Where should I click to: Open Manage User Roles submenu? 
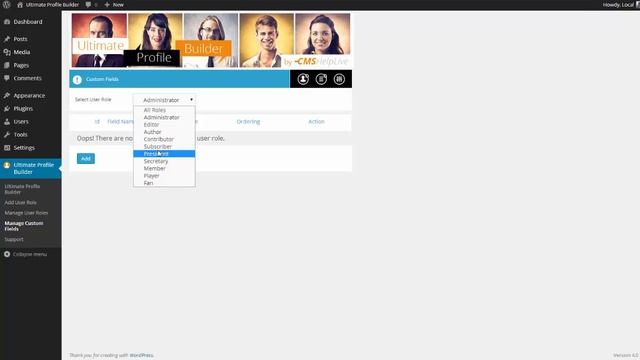tap(26, 213)
